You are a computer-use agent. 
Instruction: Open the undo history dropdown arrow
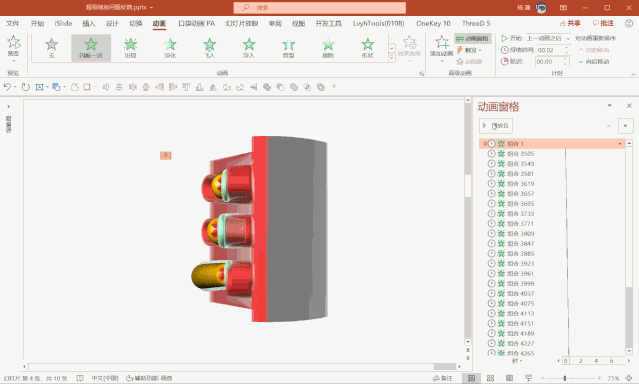coord(15,87)
